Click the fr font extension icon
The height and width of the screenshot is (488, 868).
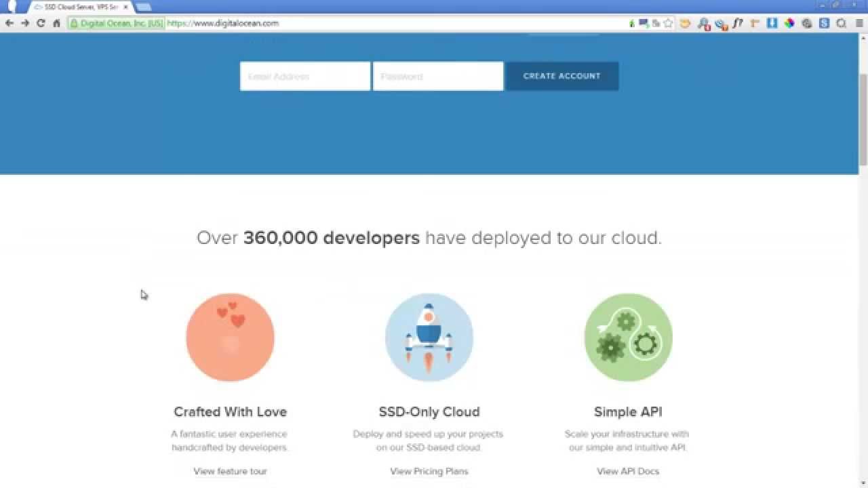pos(738,23)
